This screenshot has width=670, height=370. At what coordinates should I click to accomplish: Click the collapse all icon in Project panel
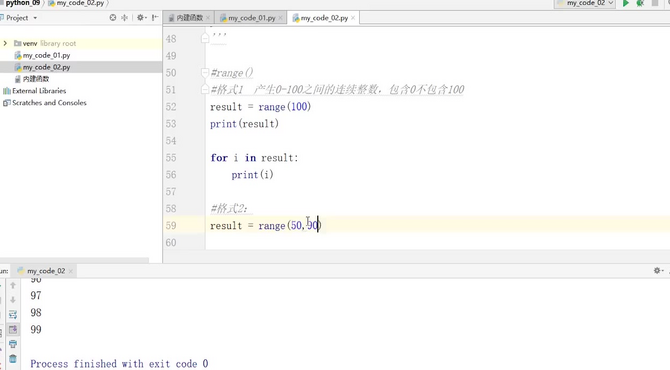pos(125,18)
